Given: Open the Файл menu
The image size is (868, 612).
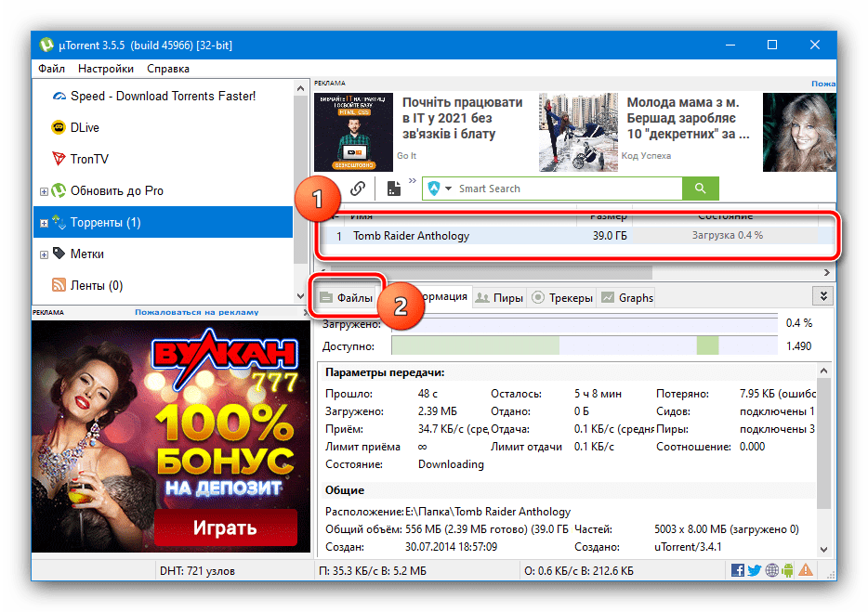Looking at the screenshot, I should [x=51, y=69].
